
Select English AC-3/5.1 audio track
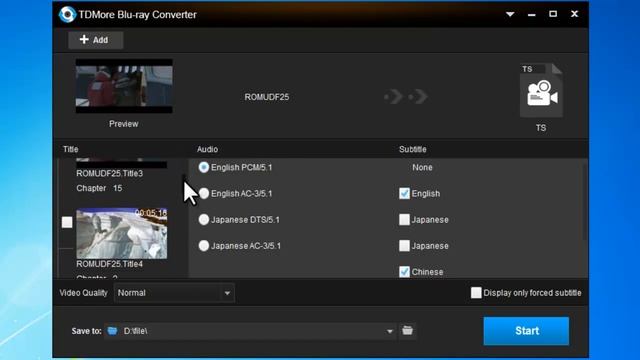point(204,193)
